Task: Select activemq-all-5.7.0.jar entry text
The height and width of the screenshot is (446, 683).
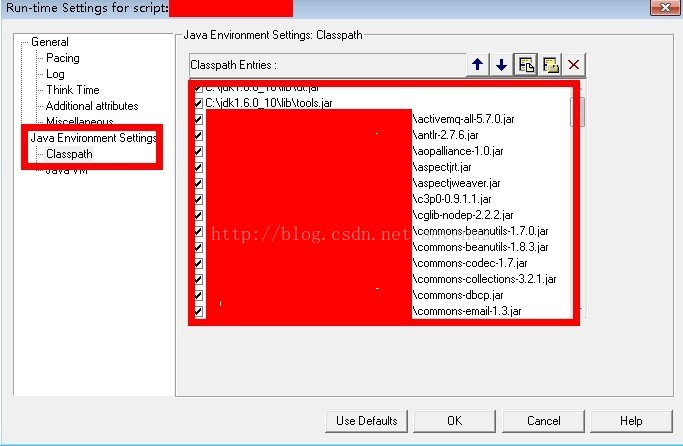Action: pyautogui.click(x=463, y=119)
